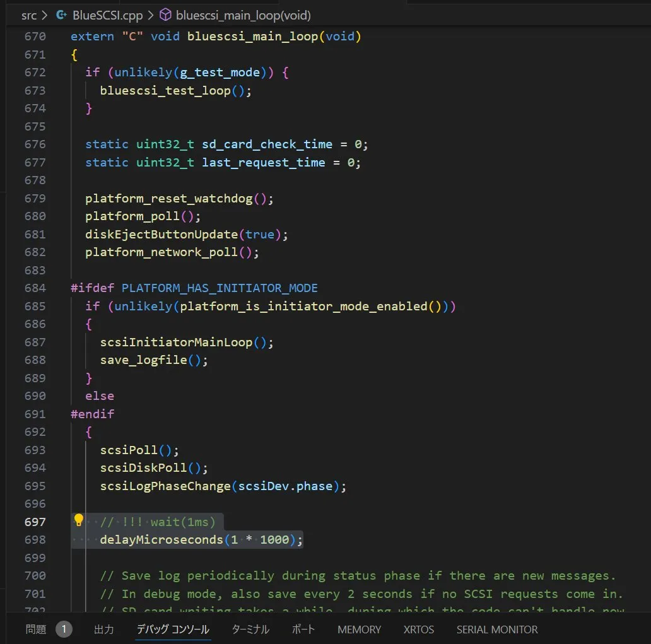Click save_logfile call on line 688
651x644 pixels.
tap(144, 360)
